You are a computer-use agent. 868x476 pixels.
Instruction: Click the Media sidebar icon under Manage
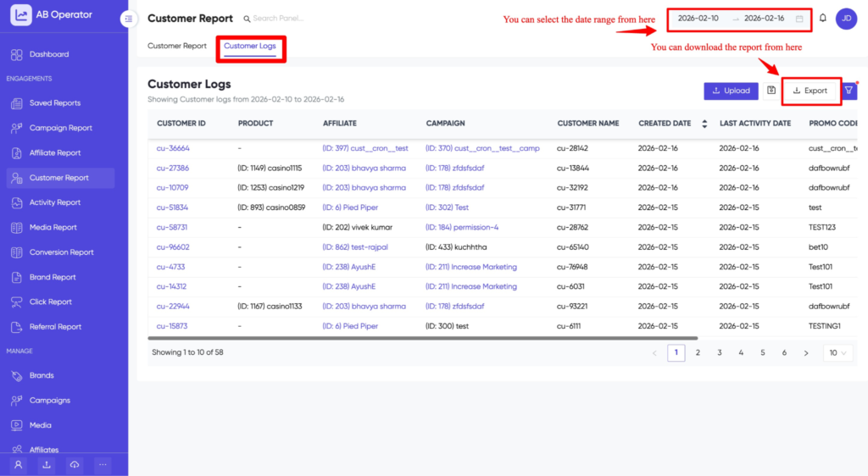click(17, 425)
